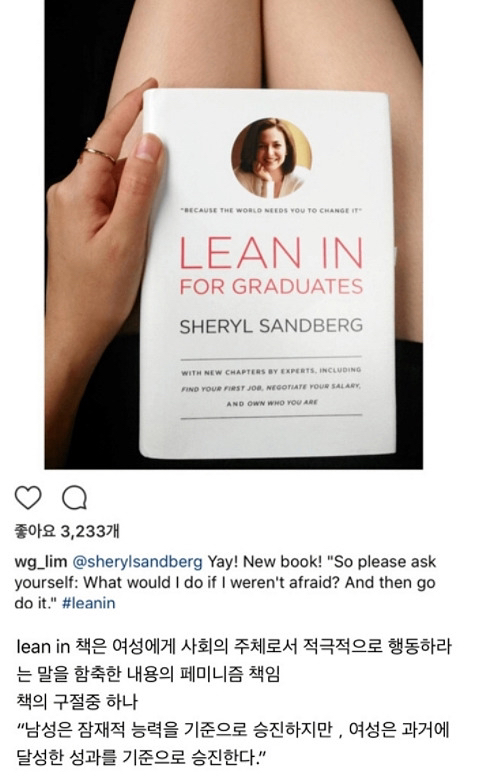Click the 'Because the world needs you' tagline

point(271,211)
